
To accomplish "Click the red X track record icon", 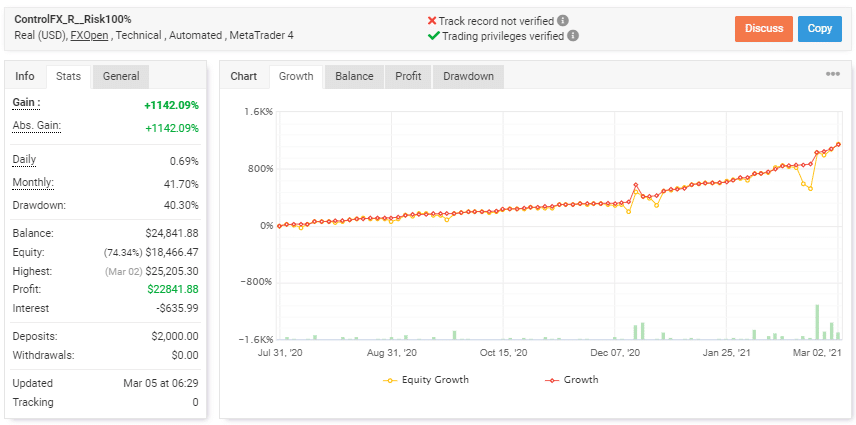I will tap(432, 20).
